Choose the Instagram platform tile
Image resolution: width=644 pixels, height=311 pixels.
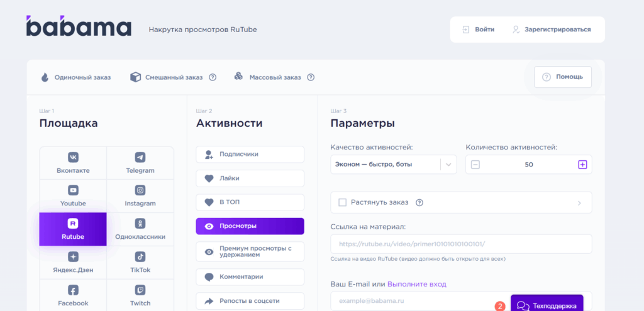click(x=140, y=196)
